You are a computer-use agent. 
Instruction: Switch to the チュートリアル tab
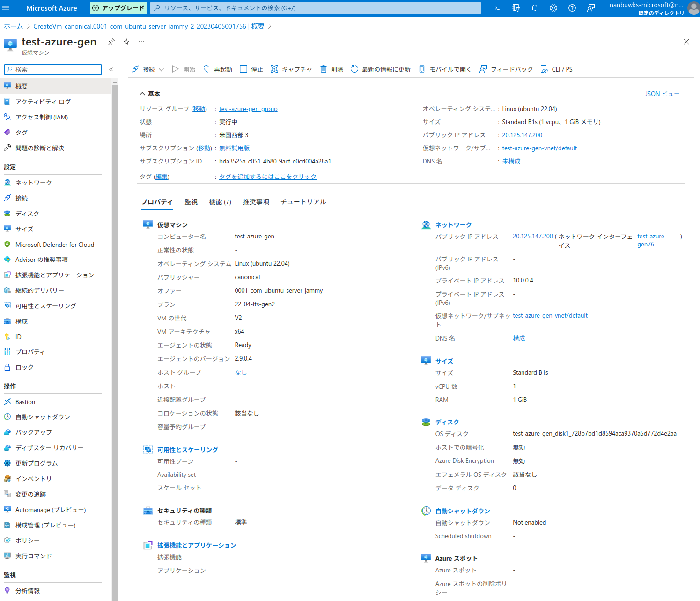pyautogui.click(x=303, y=202)
